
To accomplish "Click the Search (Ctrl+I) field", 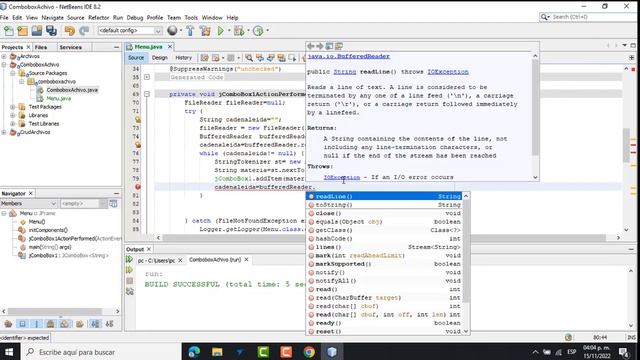I will click(x=588, y=17).
